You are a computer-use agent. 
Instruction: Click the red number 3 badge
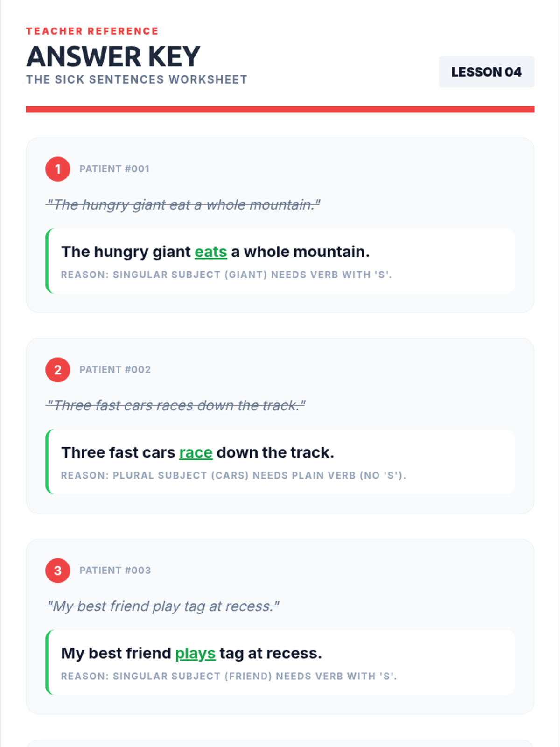58,571
